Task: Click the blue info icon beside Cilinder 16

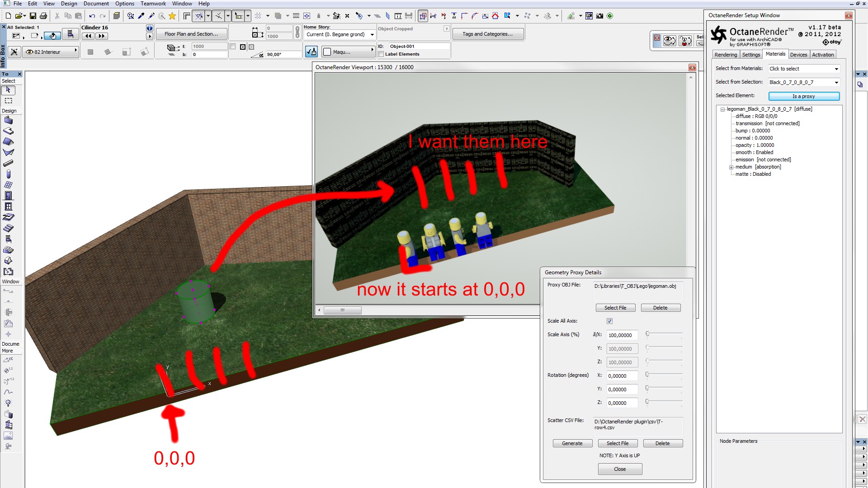Action: [150, 28]
